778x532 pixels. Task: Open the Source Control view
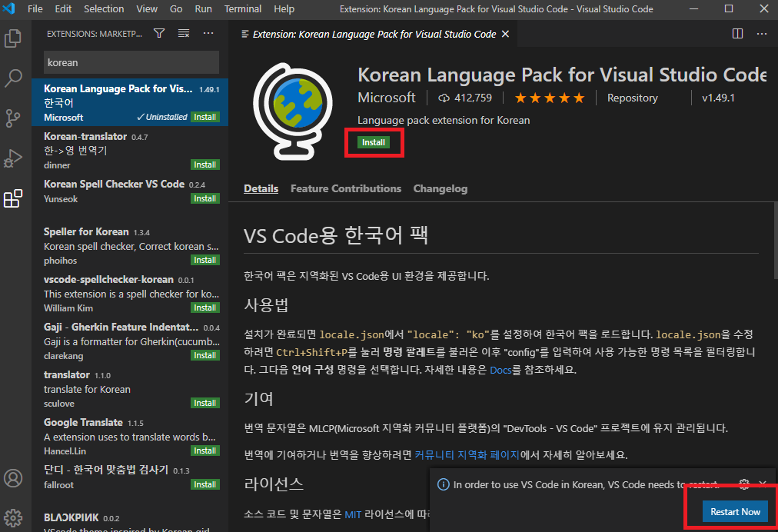[x=13, y=118]
